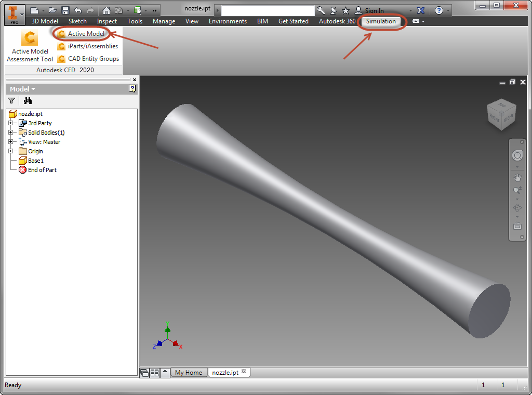This screenshot has height=395, width=532.
Task: Click the binoculars find icon
Action: 28,100
